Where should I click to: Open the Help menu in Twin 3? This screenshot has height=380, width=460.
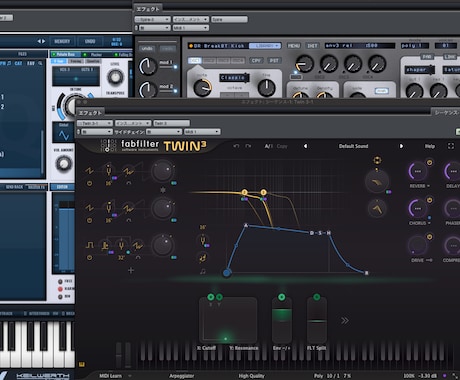(x=429, y=146)
